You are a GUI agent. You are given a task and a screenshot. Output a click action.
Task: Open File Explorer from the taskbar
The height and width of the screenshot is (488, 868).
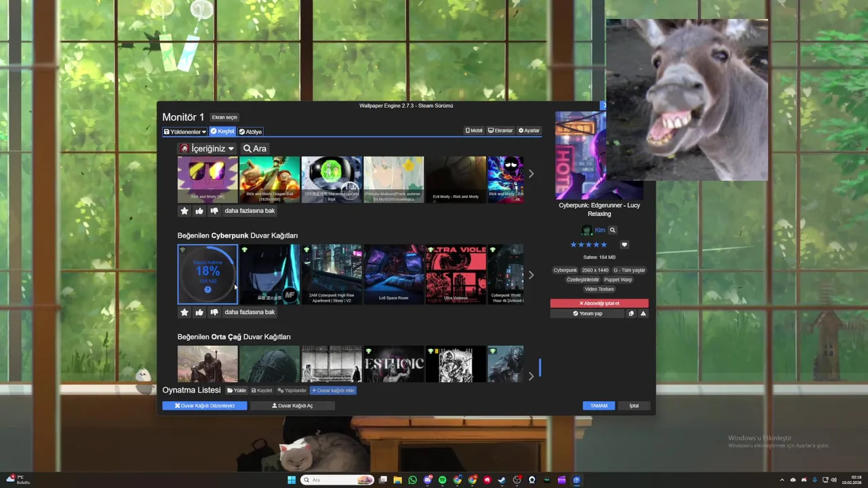(x=397, y=480)
